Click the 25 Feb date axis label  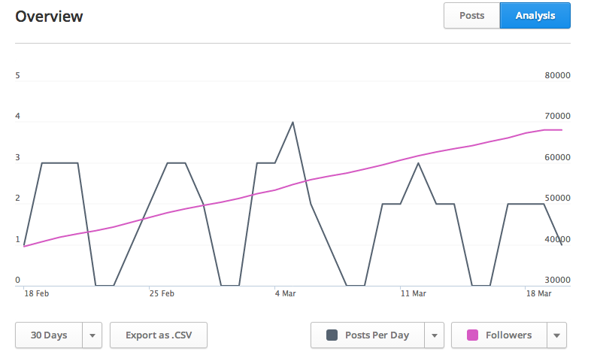tap(162, 293)
